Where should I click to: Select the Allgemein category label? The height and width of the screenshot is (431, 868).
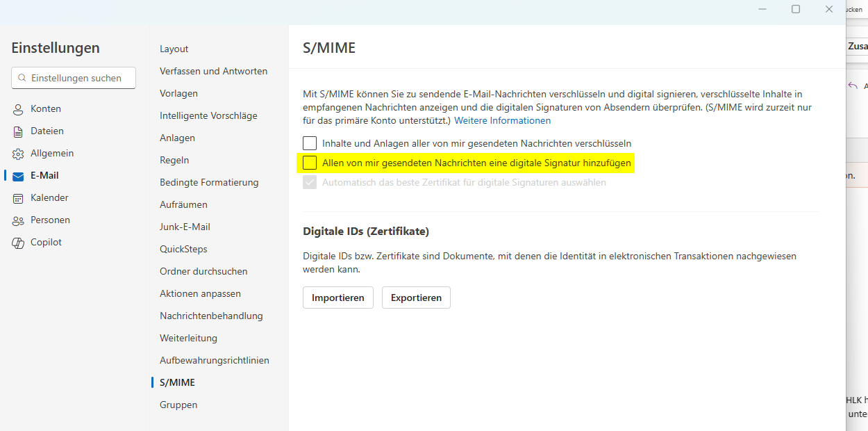[x=52, y=153]
